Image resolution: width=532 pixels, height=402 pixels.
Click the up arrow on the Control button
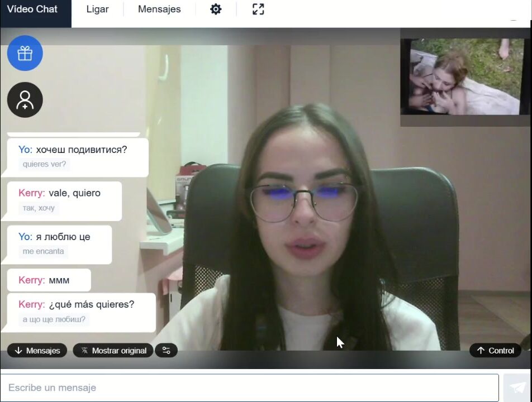coord(481,351)
